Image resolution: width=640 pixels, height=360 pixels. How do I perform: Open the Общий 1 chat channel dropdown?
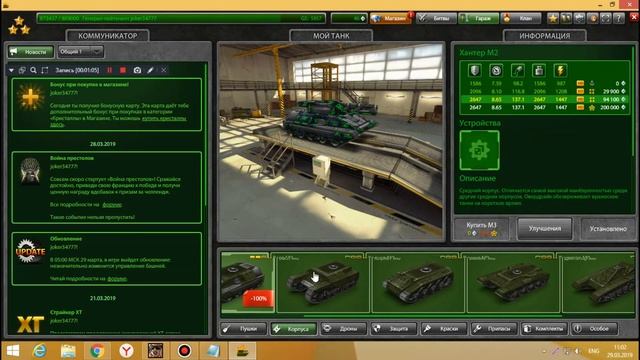[80, 52]
